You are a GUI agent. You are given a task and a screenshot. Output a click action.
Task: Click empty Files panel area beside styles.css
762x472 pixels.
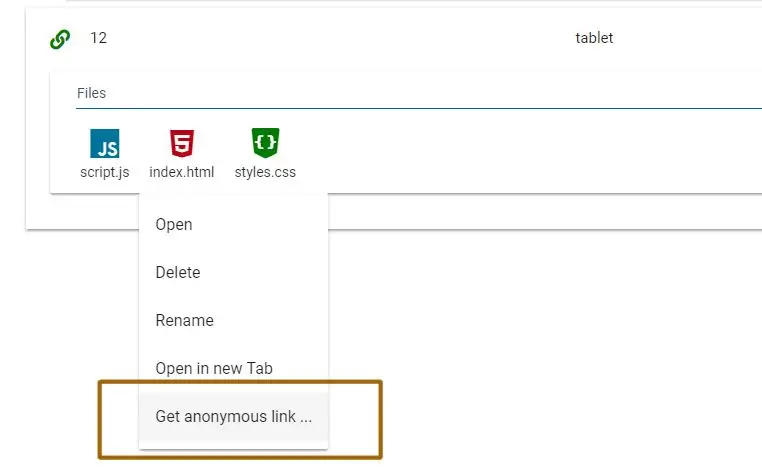pos(486,151)
